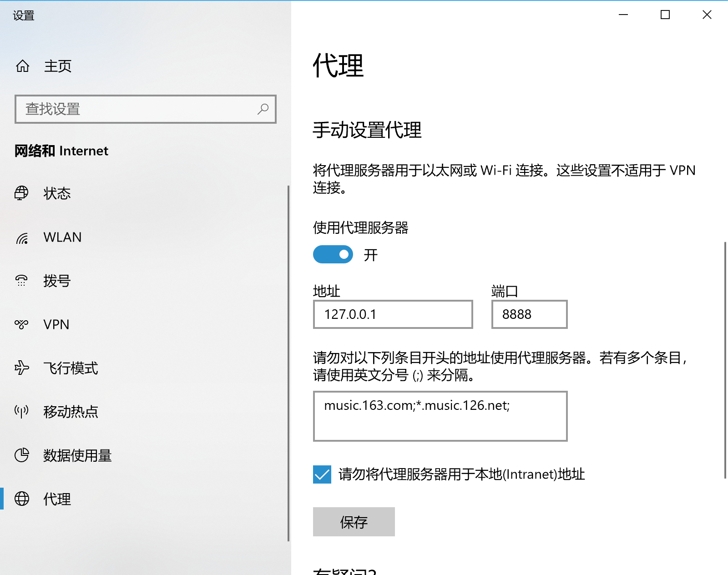The height and width of the screenshot is (575, 728).
Task: Click the 代理 page title
Action: click(338, 66)
